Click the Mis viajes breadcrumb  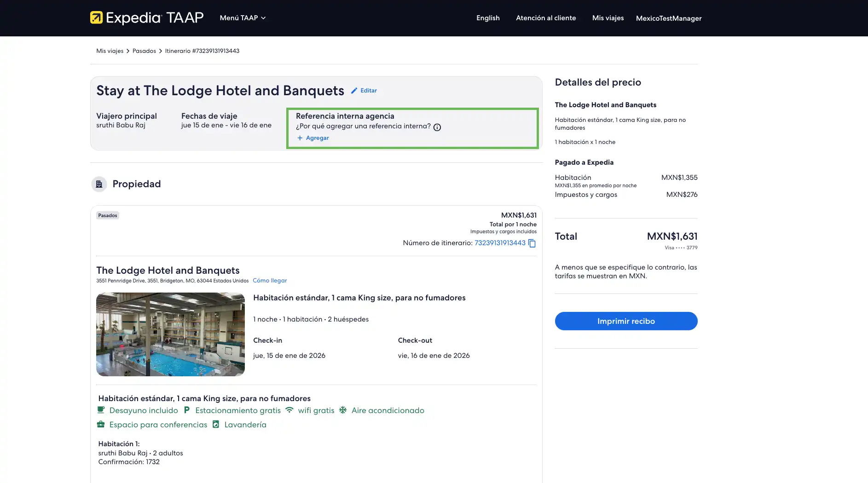[x=110, y=51]
